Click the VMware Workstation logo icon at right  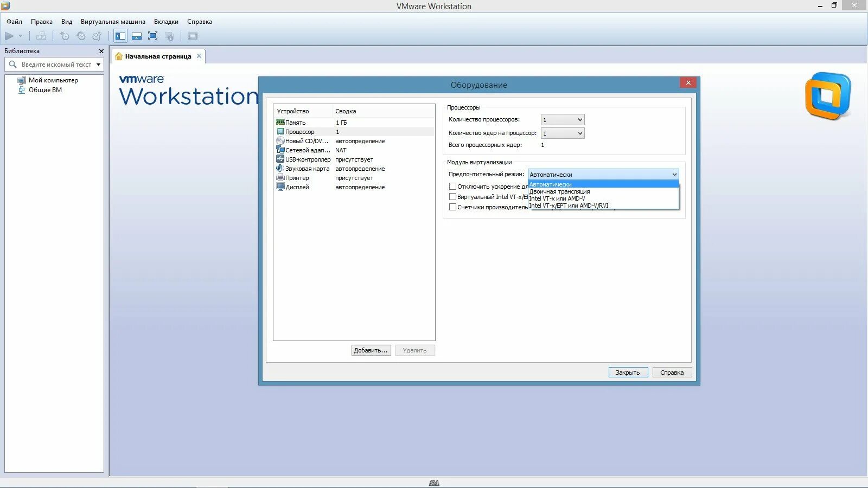pyautogui.click(x=828, y=96)
